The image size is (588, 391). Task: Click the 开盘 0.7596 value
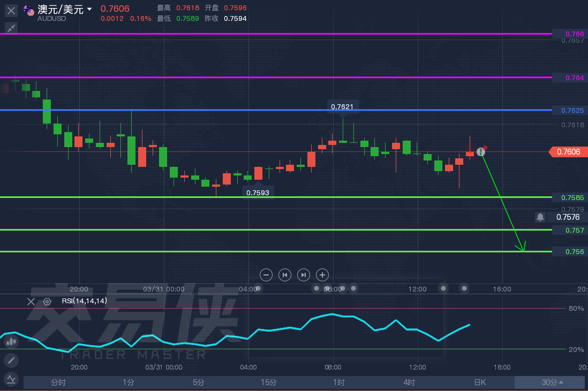click(235, 8)
